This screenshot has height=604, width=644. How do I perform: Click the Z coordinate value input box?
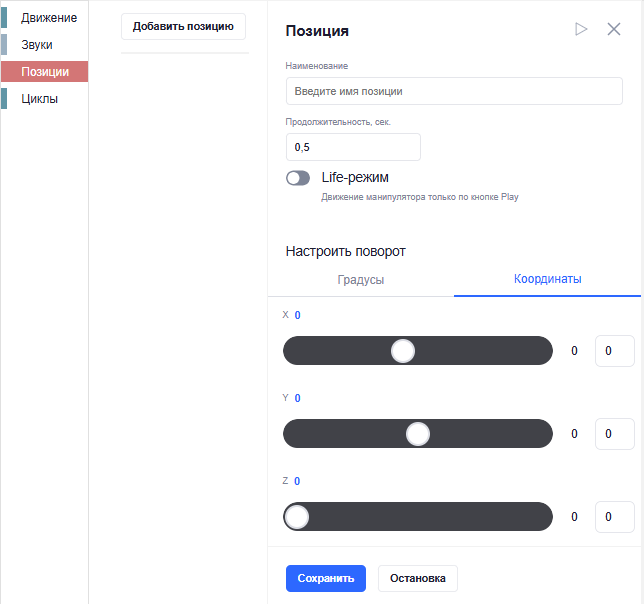(x=615, y=517)
